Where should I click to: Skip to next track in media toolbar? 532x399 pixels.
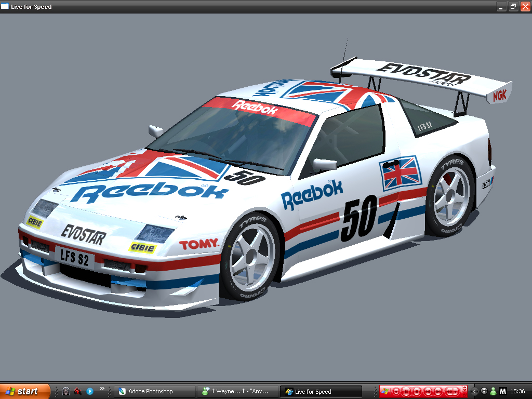438,392
